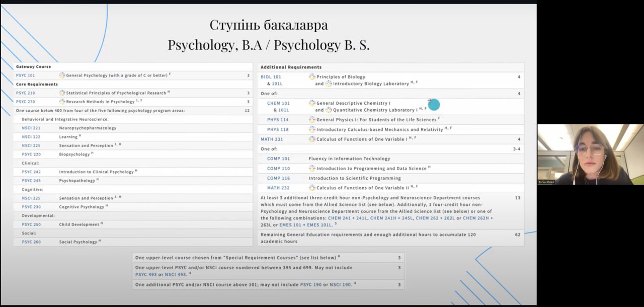Click the icon before Introduction to Programming and Data Science
This screenshot has width=644, height=307.
(x=312, y=169)
